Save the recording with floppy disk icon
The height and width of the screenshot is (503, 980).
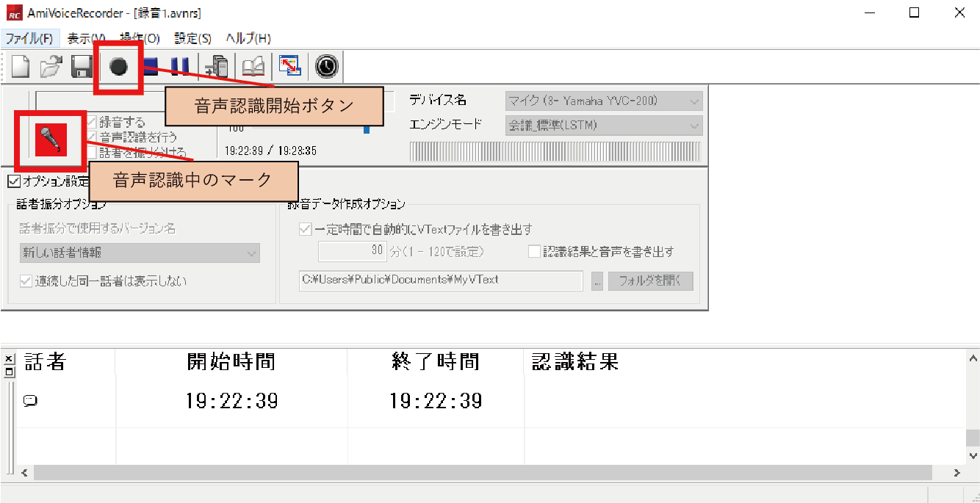point(81,68)
